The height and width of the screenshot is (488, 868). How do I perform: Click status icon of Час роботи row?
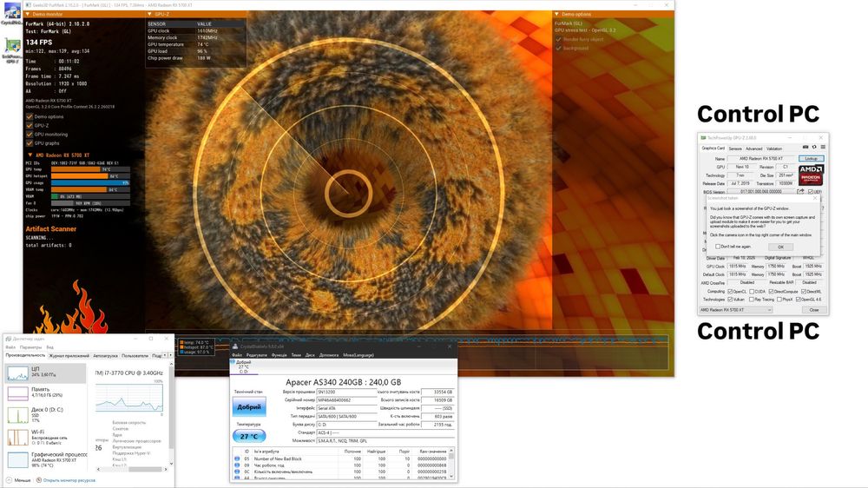pos(237,465)
